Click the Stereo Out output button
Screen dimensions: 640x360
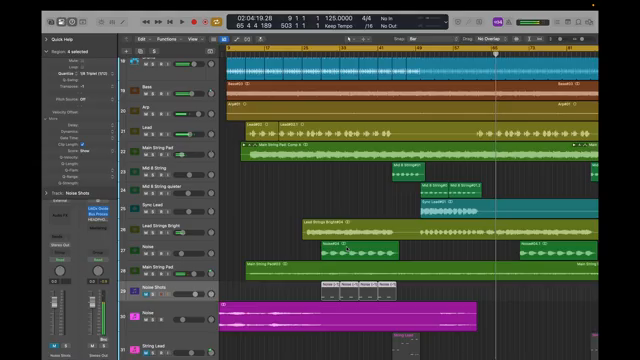60,245
